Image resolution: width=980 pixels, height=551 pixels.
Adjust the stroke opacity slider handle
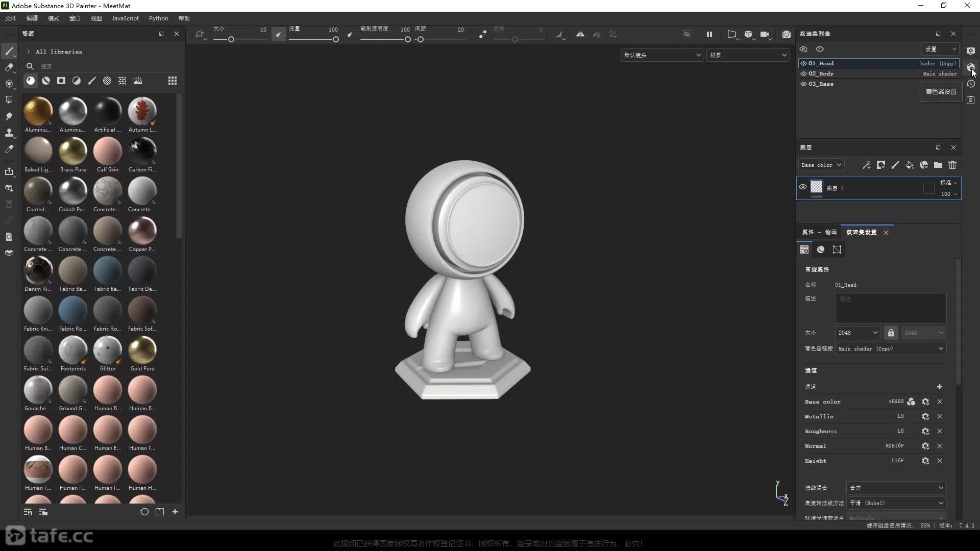pos(407,39)
